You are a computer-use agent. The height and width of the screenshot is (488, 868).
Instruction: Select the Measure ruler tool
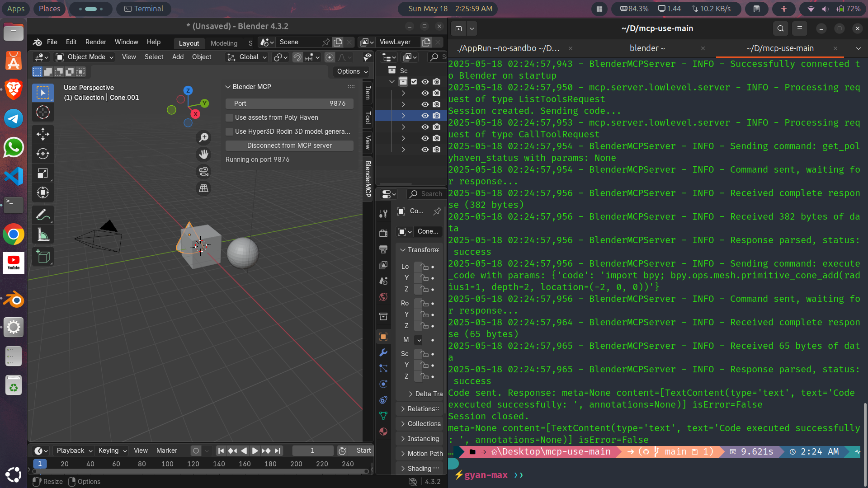(43, 235)
